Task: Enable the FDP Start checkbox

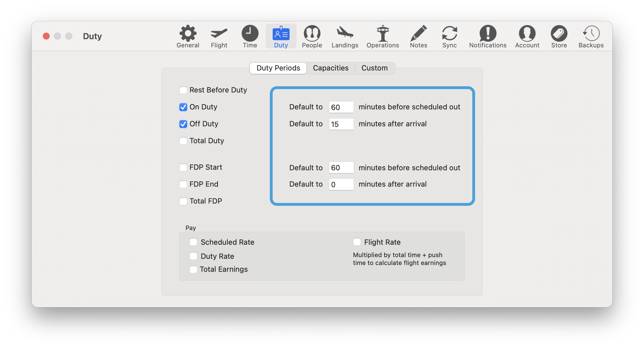Action: [183, 167]
